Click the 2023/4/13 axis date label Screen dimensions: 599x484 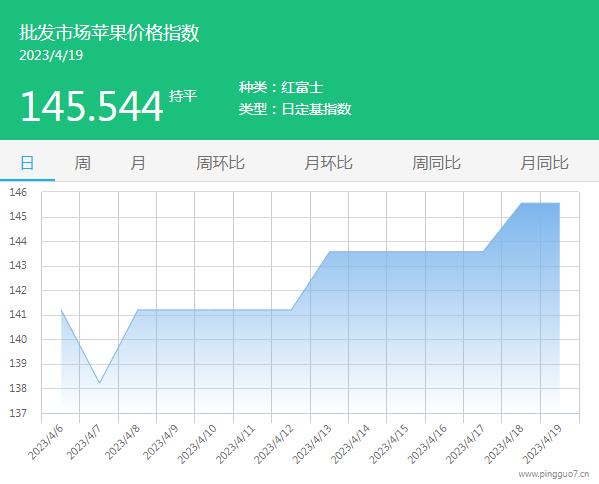312,444
